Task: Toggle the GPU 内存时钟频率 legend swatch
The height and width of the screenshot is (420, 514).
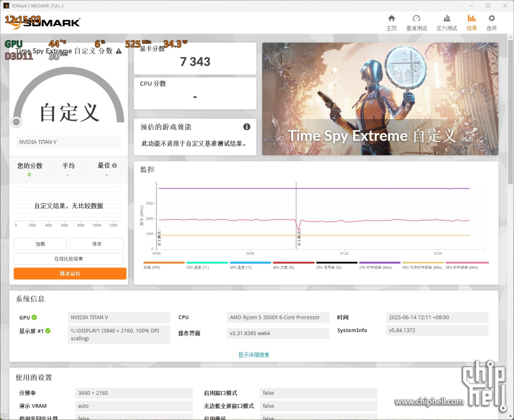Action: [x=423, y=262]
